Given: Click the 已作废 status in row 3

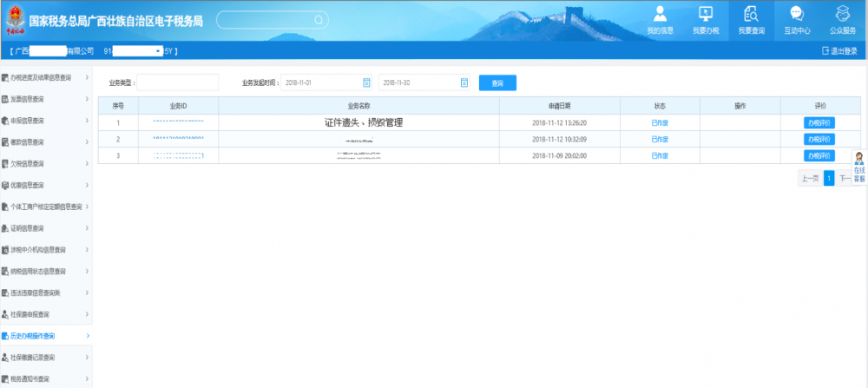Looking at the screenshot, I should point(660,156).
